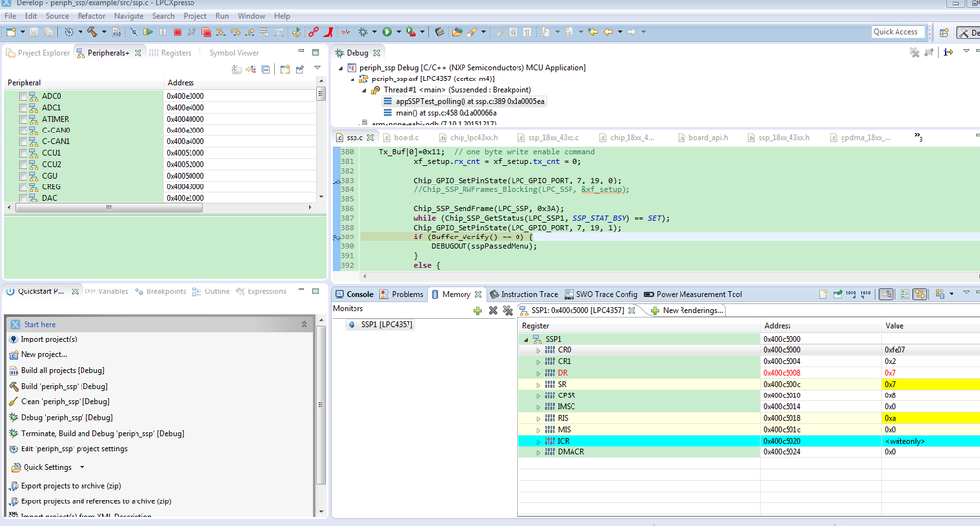Image resolution: width=980 pixels, height=526 pixels.
Task: Click the Suspend button in main toolbar
Action: pos(163,32)
